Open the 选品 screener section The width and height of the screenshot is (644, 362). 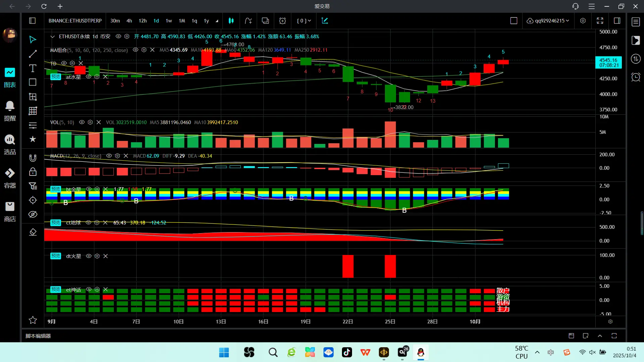(x=10, y=145)
